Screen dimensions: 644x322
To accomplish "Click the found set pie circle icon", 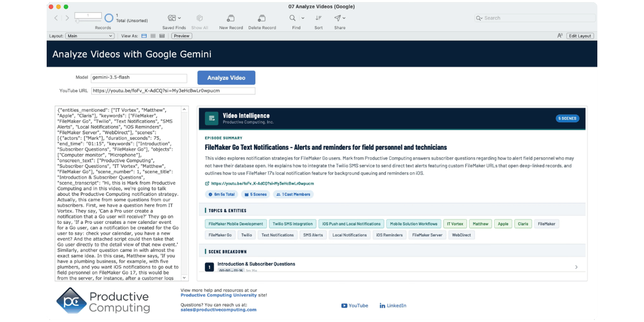I will [x=108, y=18].
